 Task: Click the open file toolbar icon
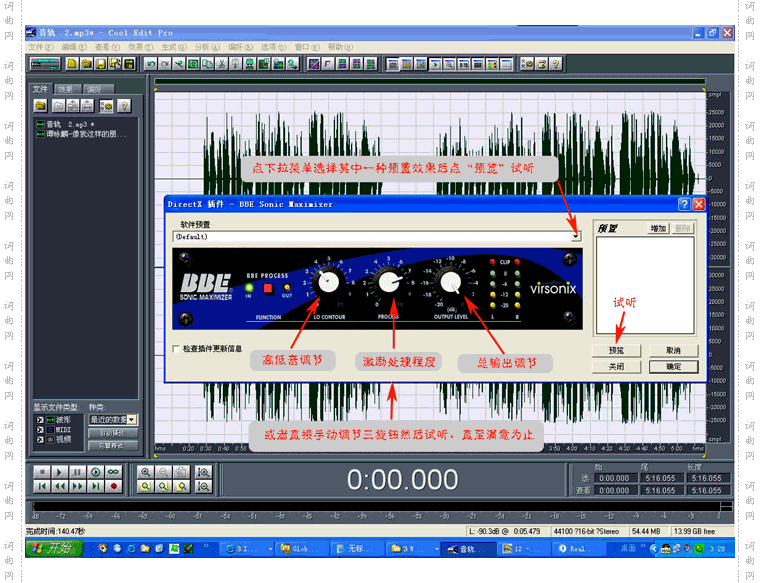click(86, 64)
